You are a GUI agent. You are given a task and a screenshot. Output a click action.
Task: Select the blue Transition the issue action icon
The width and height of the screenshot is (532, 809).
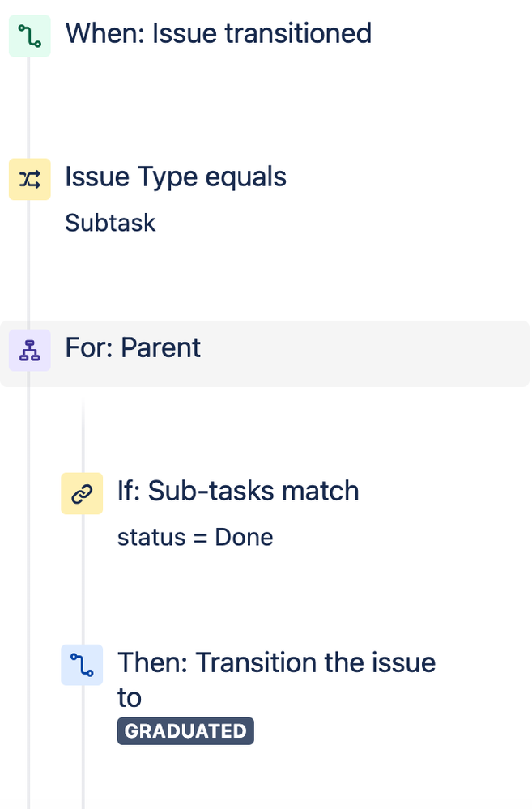(x=82, y=665)
